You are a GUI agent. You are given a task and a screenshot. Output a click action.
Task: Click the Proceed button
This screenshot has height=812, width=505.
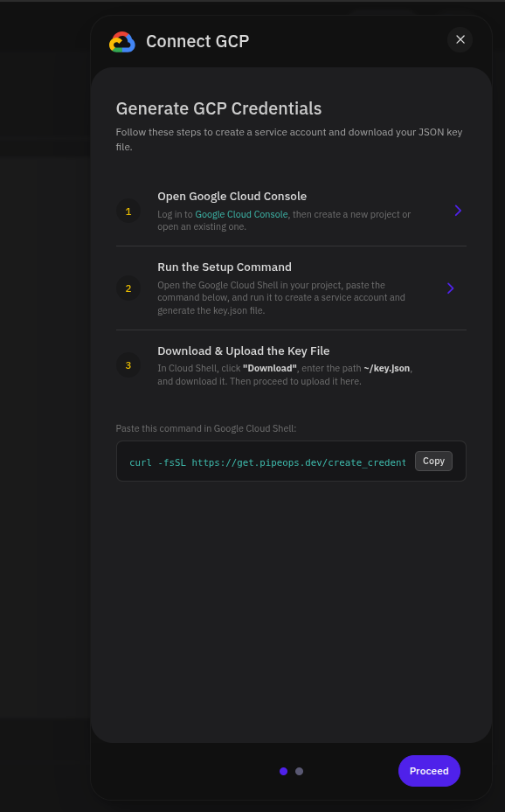point(429,771)
